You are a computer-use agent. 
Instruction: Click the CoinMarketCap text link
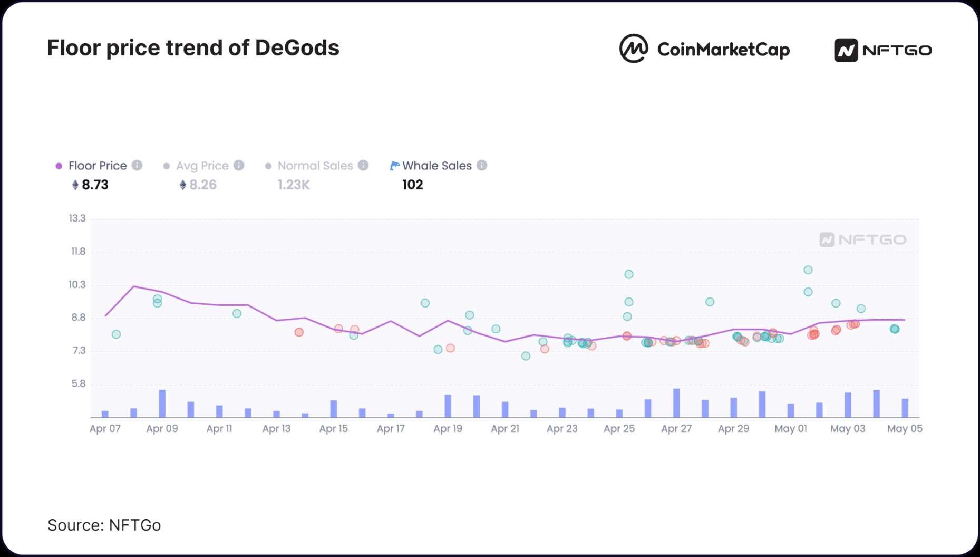tap(723, 50)
